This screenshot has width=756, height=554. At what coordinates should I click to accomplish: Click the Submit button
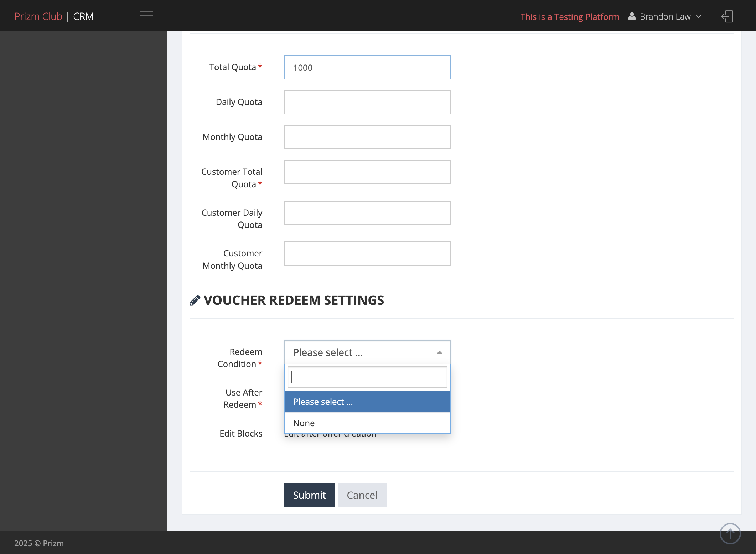309,495
